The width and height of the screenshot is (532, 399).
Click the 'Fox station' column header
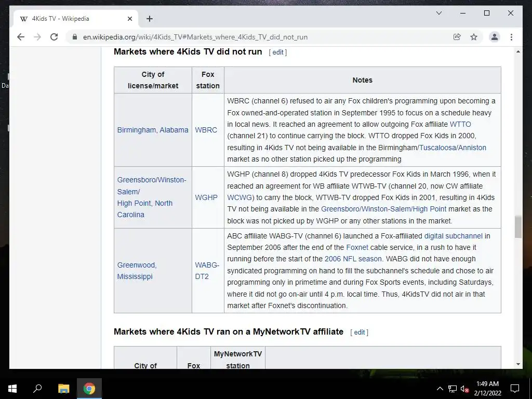pos(208,80)
